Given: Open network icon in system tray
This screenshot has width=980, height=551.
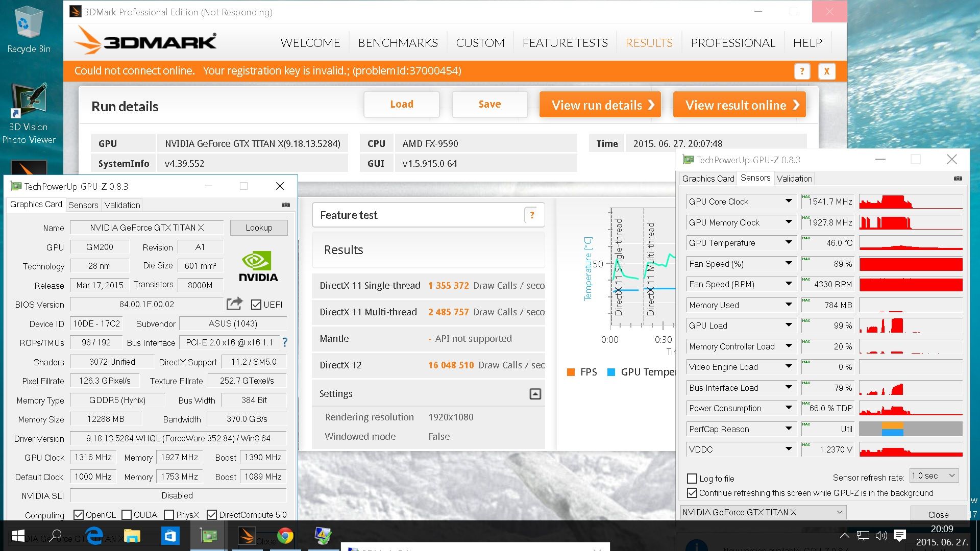Looking at the screenshot, I should (863, 536).
